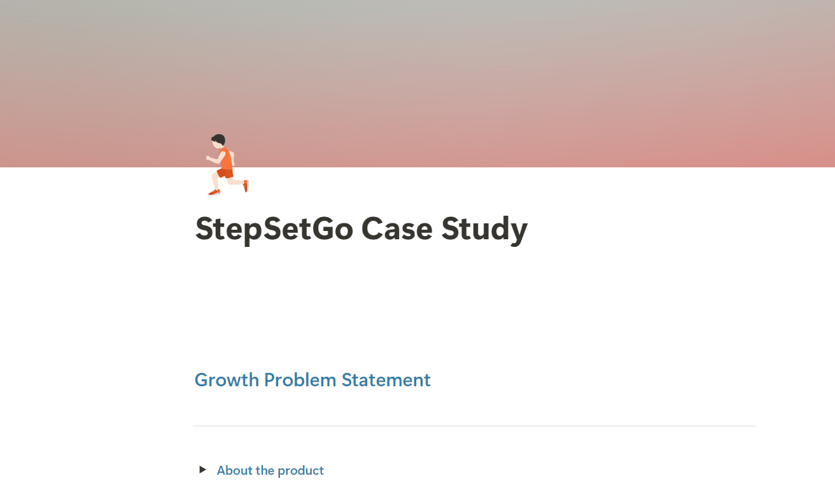The width and height of the screenshot is (835, 504).
Task: Expand the About the product toggle arrow
Action: (203, 470)
